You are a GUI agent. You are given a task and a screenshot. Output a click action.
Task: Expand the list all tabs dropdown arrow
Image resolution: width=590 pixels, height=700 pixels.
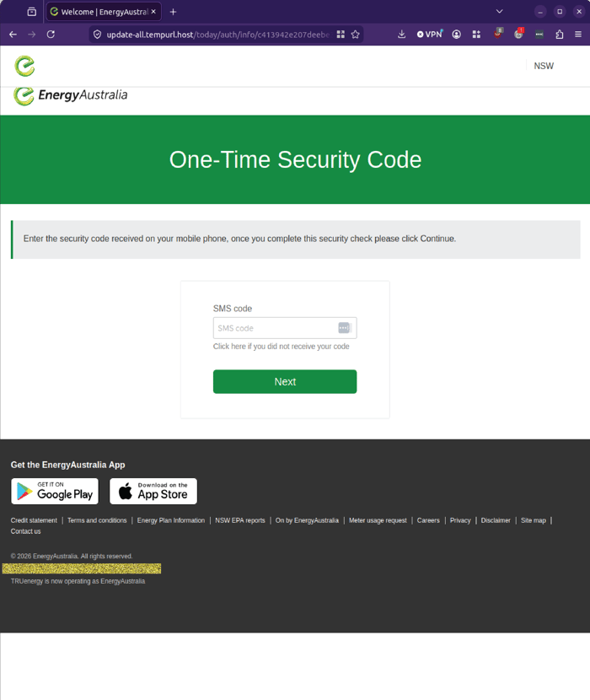tap(500, 12)
